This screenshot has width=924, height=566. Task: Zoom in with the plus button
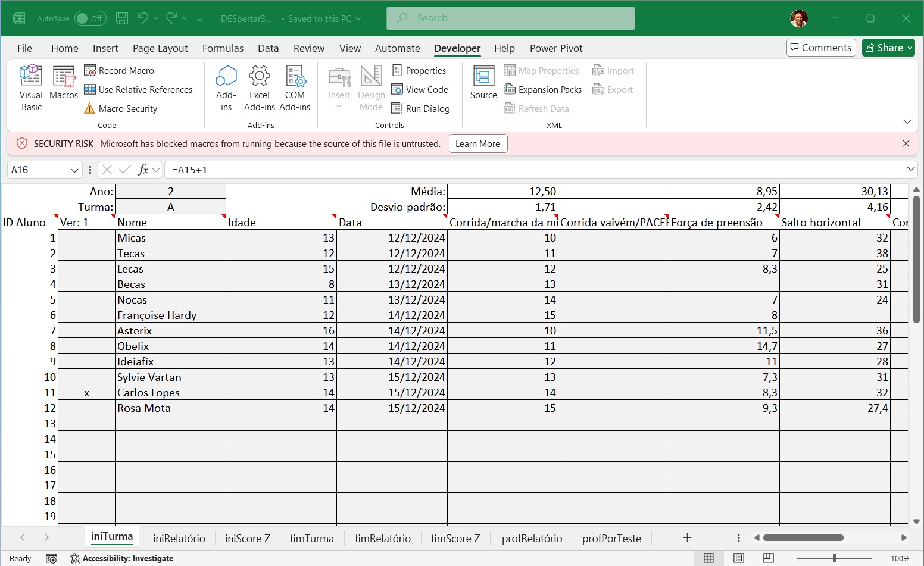(x=878, y=558)
